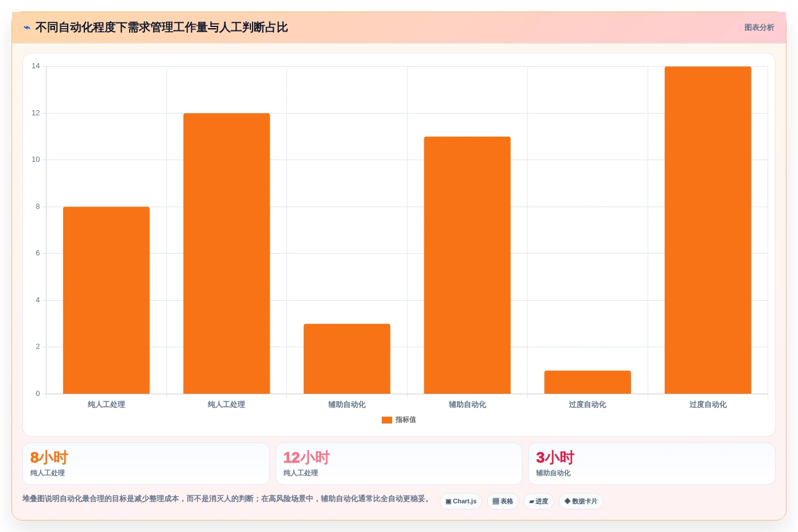This screenshot has width=798, height=532.
Task: Click the 纯人工处理 caption in the 12小时 card
Action: (x=301, y=473)
